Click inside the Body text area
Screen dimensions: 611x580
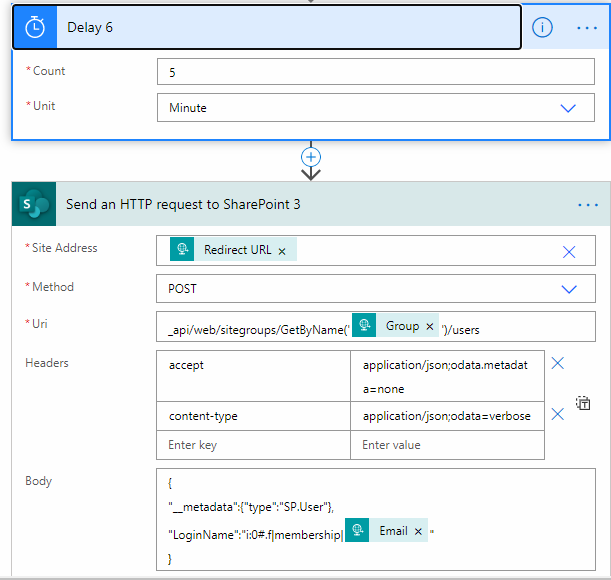tap(376, 520)
